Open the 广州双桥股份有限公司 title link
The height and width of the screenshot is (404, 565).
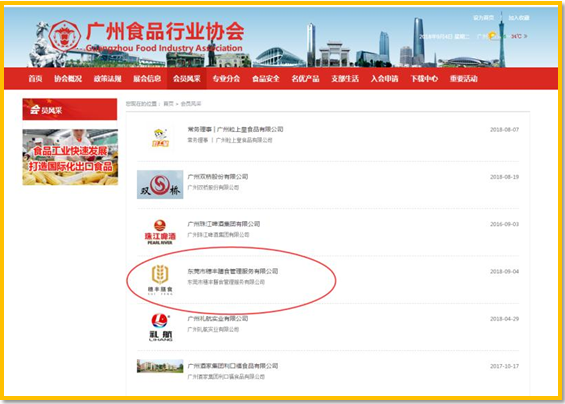coord(218,177)
